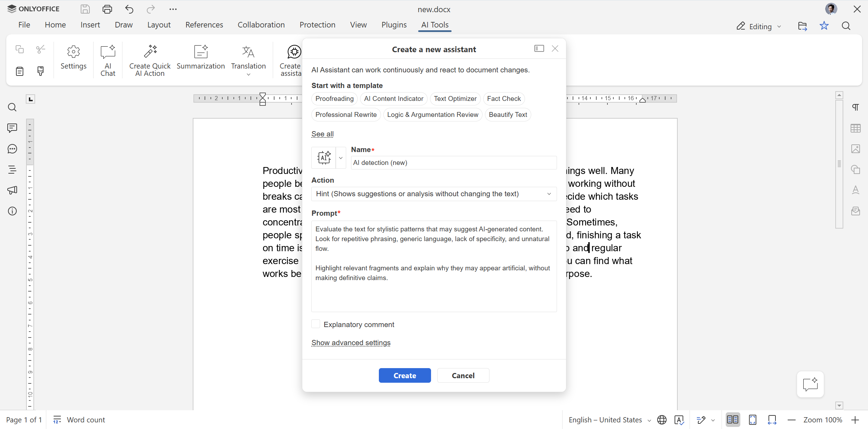Click the Cancel button
The width and height of the screenshot is (868, 429).
463,375
